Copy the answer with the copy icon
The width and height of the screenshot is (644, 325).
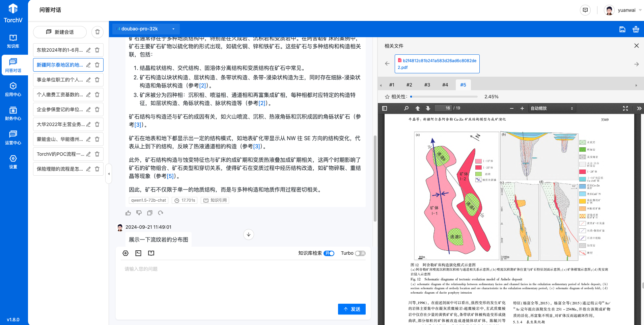click(150, 213)
